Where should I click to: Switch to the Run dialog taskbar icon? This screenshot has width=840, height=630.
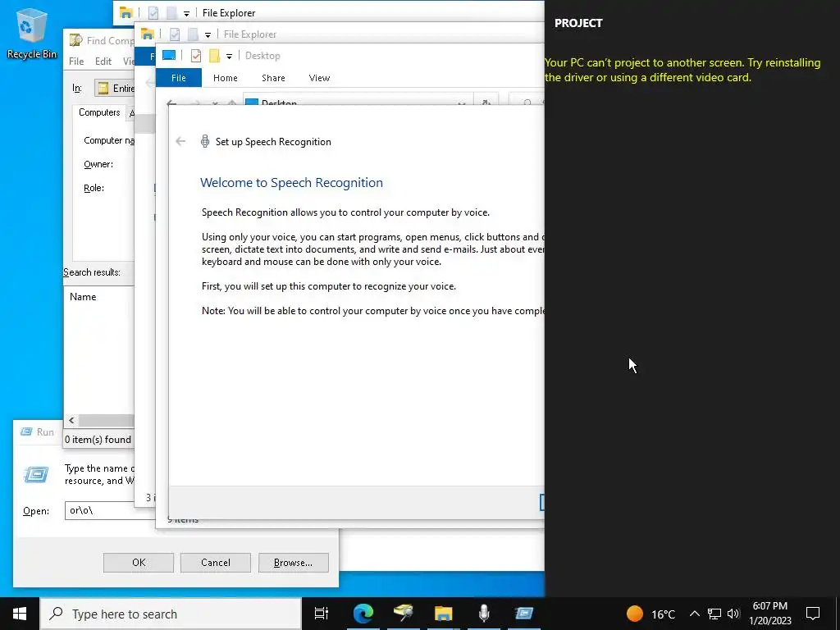point(524,614)
